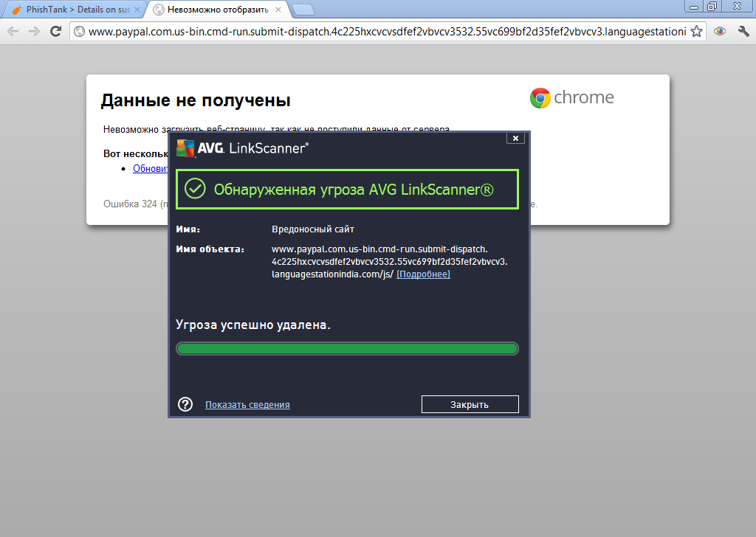Click the 'Обновит' link on the error page
The height and width of the screenshot is (537, 756).
pyautogui.click(x=151, y=169)
